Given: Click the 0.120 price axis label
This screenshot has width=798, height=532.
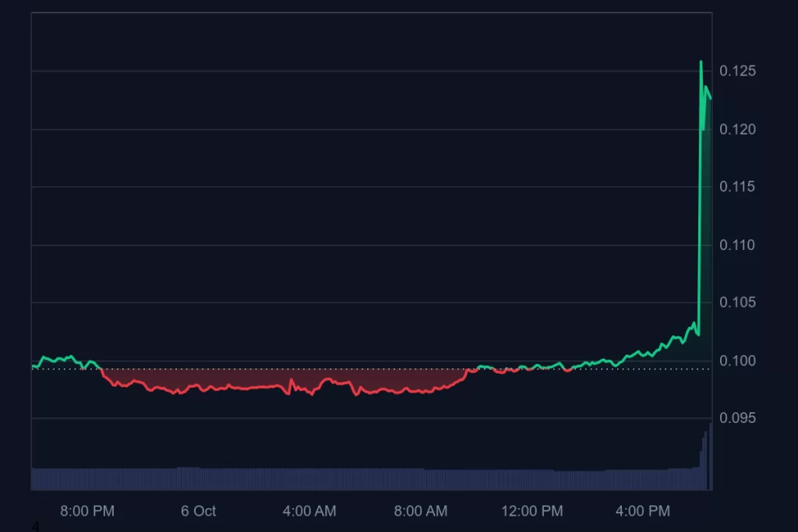Looking at the screenshot, I should click(738, 129).
